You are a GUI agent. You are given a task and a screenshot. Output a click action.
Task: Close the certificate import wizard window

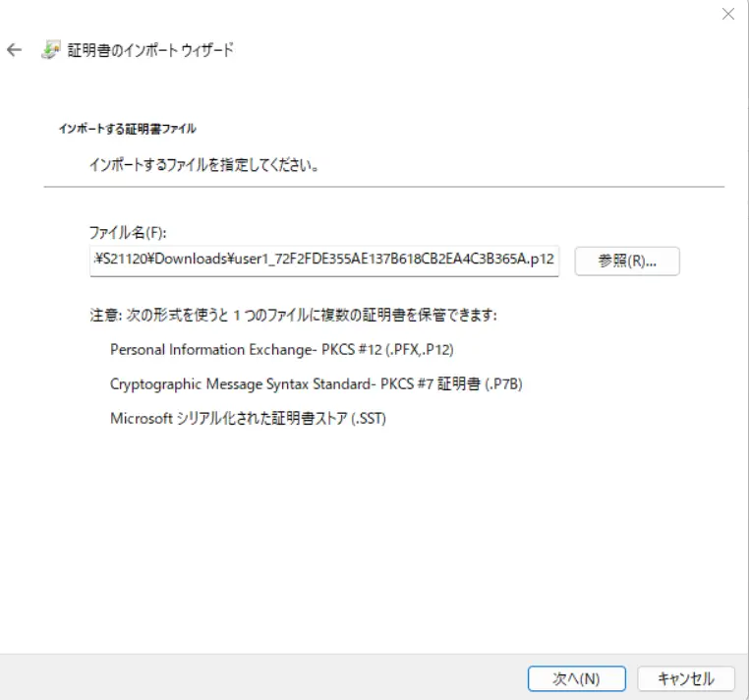(x=728, y=14)
